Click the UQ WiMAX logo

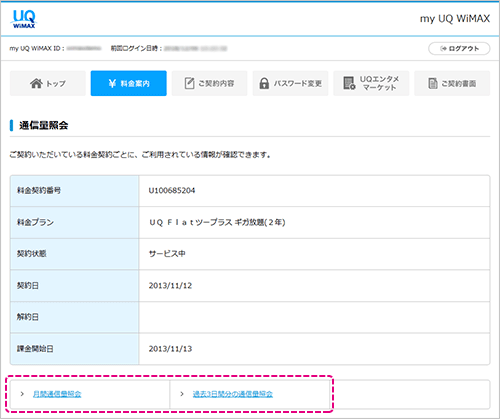point(24,19)
